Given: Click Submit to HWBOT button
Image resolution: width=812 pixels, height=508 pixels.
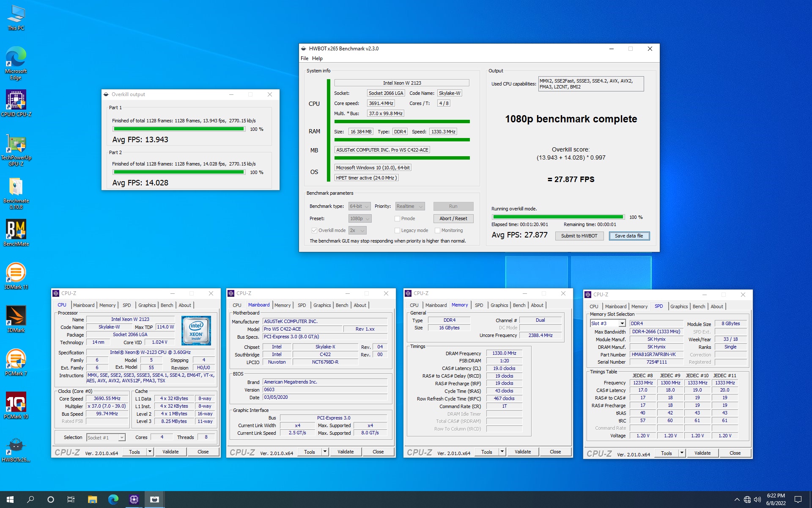Looking at the screenshot, I should click(x=579, y=236).
